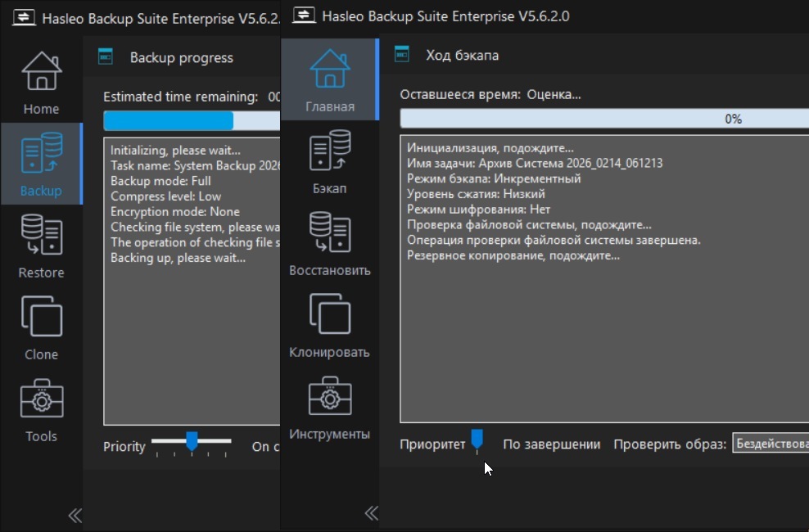Click the Главная home icon
The height and width of the screenshot is (532, 809).
pyautogui.click(x=329, y=79)
